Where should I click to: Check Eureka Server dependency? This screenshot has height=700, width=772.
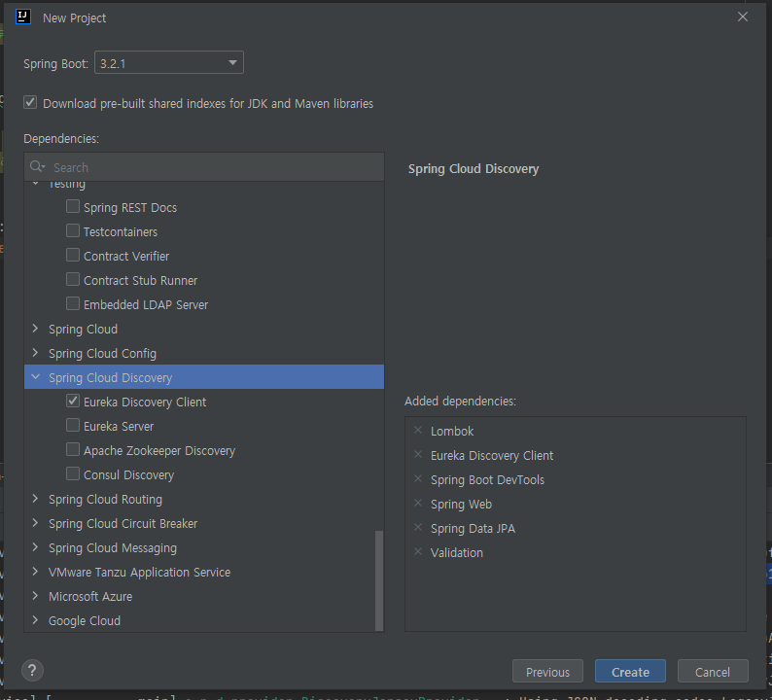click(73, 425)
